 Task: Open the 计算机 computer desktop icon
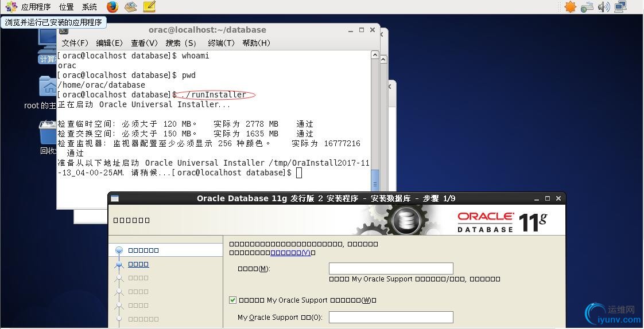[x=47, y=46]
